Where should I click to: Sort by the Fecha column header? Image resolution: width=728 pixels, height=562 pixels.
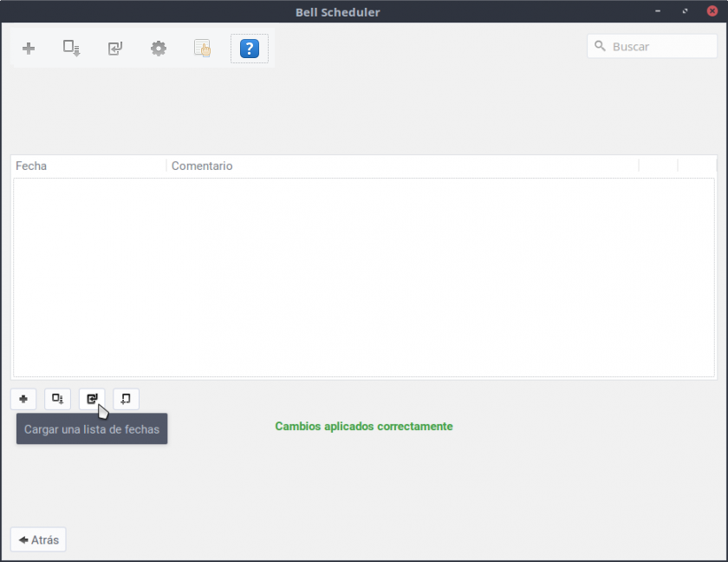(87, 166)
